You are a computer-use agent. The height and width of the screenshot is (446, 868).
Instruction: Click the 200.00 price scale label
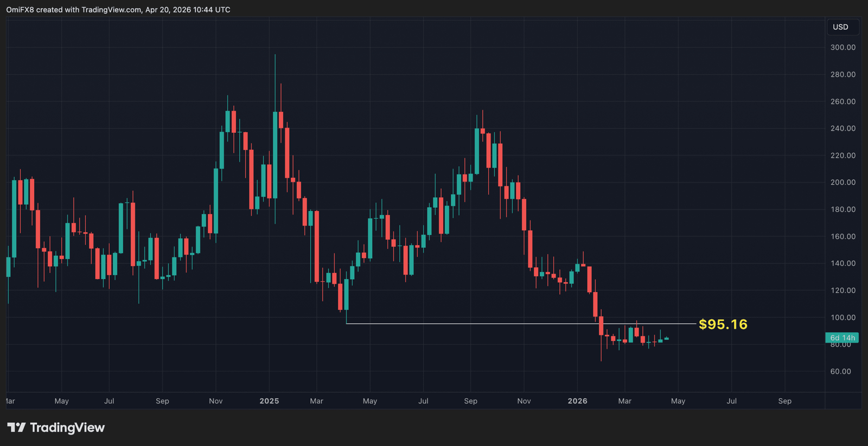(x=843, y=183)
